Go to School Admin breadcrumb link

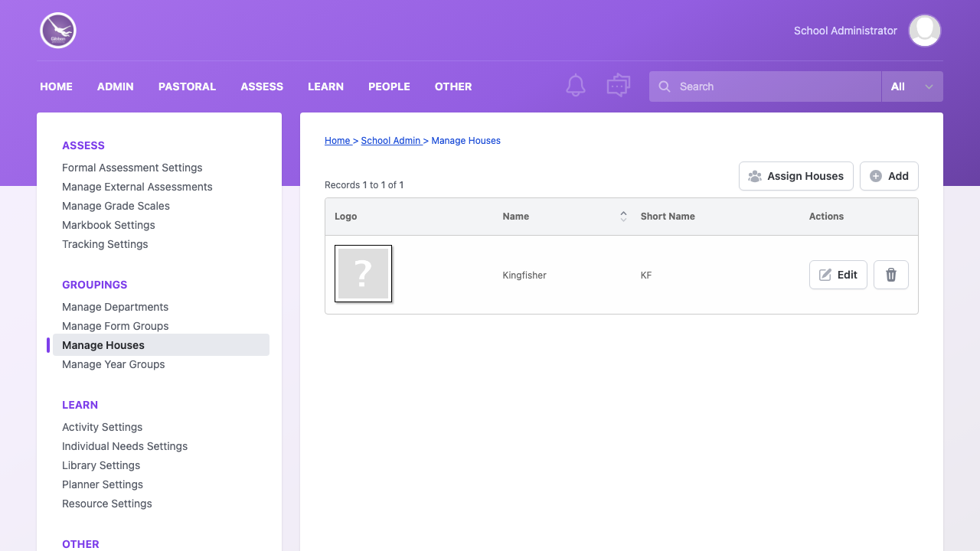coord(391,141)
